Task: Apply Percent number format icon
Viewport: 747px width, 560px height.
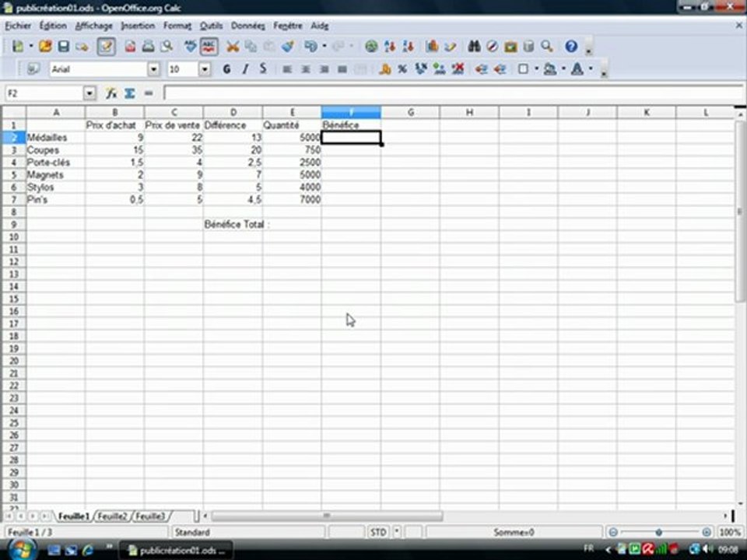Action: 402,69
